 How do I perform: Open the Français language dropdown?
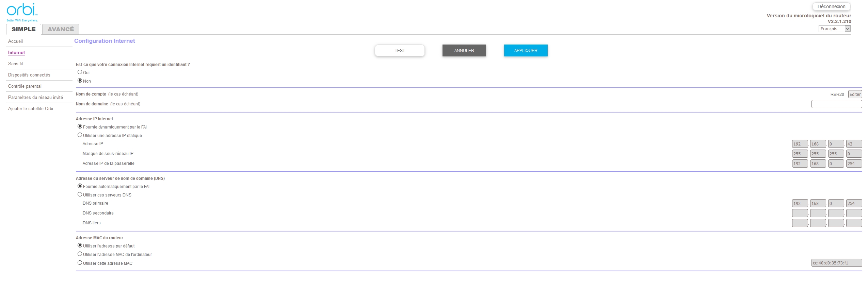[834, 29]
